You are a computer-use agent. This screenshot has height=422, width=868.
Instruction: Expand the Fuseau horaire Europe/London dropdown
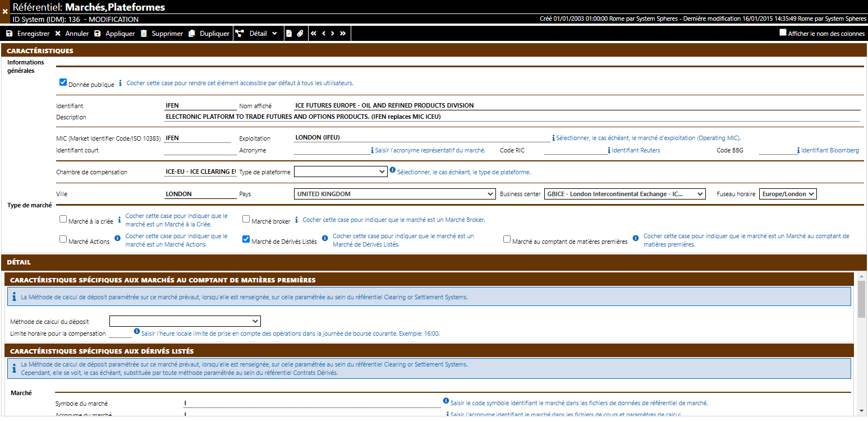click(787, 194)
